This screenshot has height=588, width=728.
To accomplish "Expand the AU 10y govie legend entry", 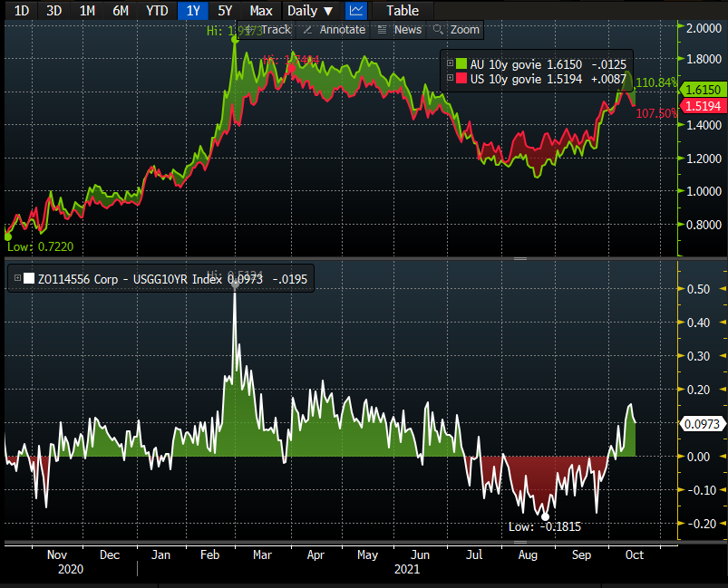I will tap(450, 63).
